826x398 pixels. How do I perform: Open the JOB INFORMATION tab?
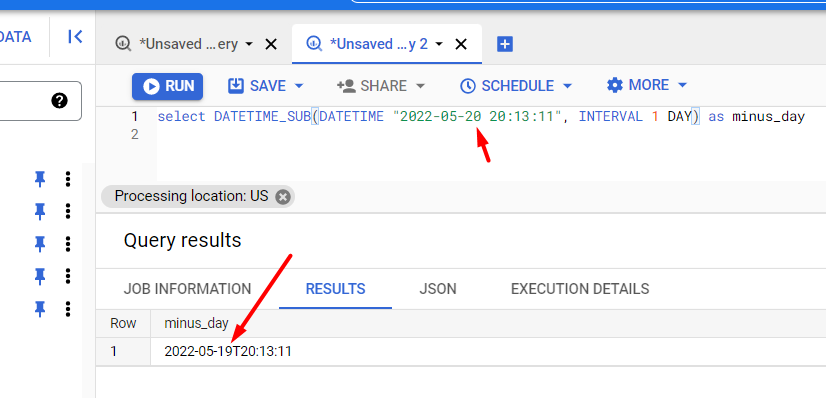click(x=187, y=289)
